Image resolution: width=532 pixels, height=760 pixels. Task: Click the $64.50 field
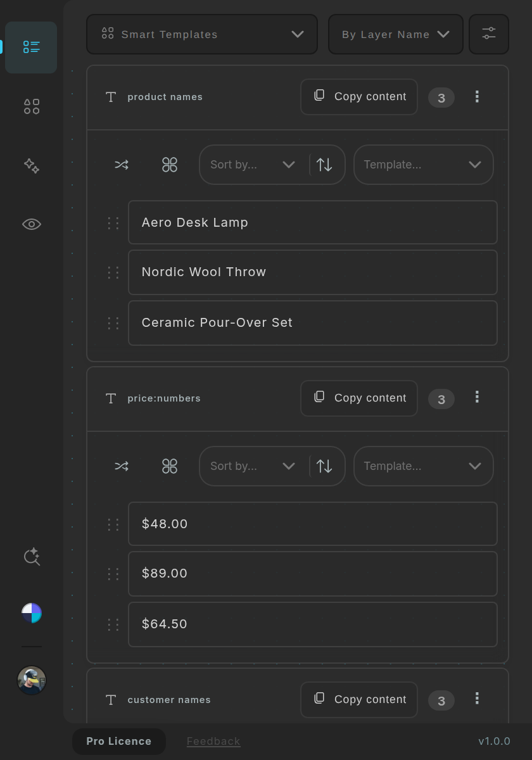point(313,624)
